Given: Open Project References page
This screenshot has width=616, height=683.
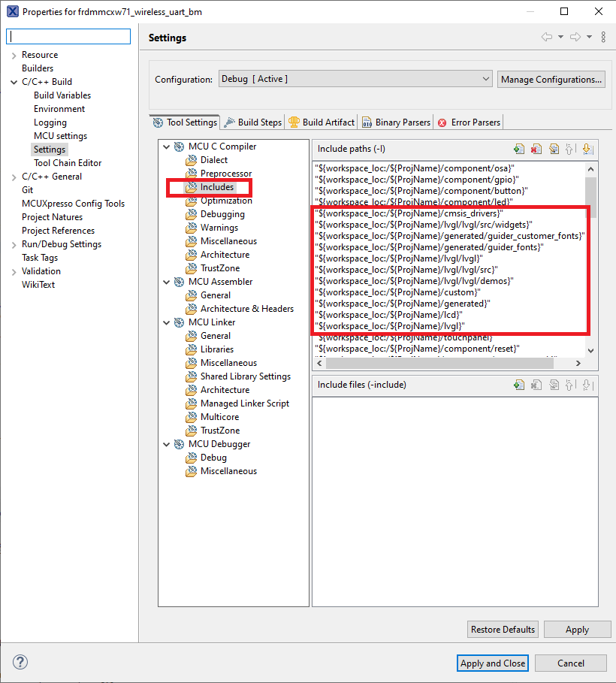Looking at the screenshot, I should pos(58,231).
